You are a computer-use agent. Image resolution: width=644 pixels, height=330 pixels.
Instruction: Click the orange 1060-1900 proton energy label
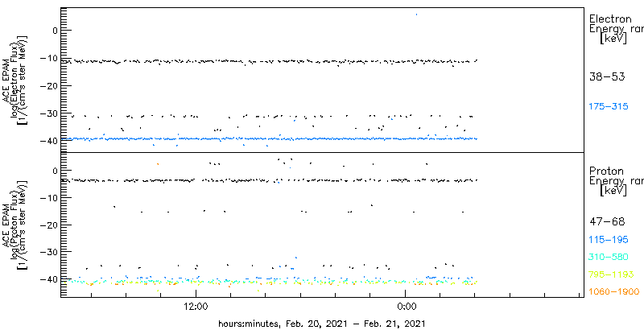point(614,292)
